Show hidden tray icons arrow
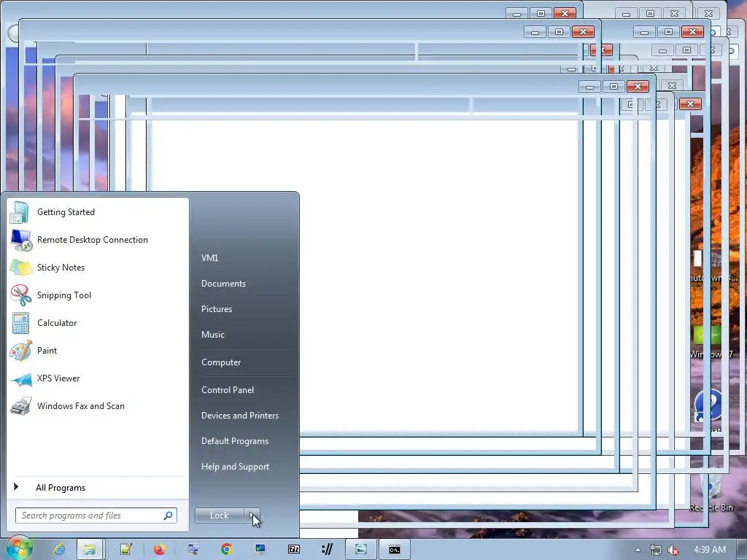The width and height of the screenshot is (747, 560). pyautogui.click(x=638, y=550)
